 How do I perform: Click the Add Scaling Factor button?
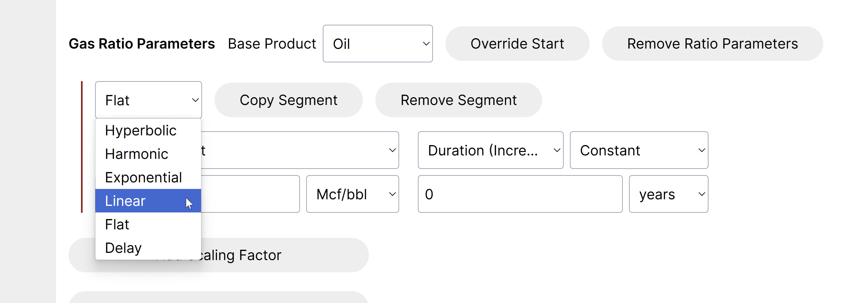pos(283,255)
